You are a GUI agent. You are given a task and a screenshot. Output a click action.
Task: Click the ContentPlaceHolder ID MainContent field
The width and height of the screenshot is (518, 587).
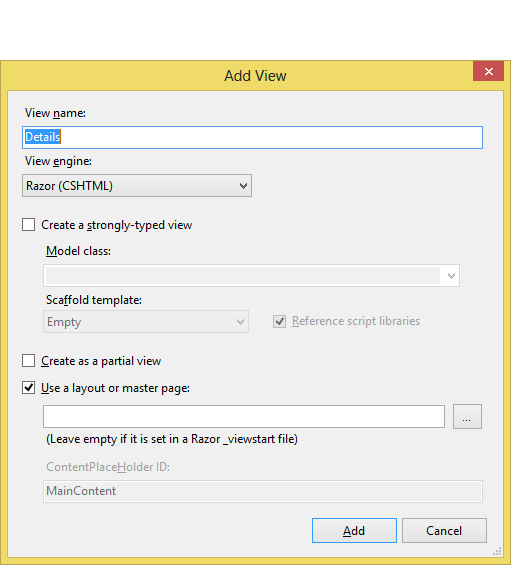263,491
